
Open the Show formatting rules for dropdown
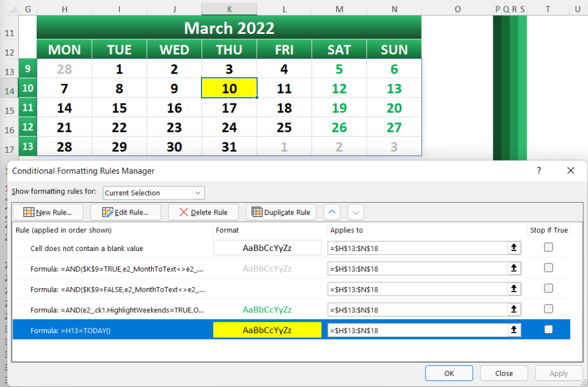(154, 193)
